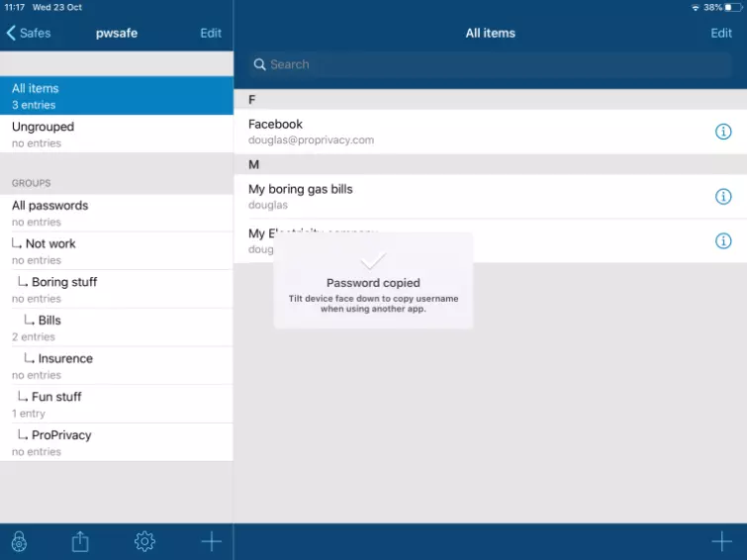The image size is (747, 560).
Task: Show info for My boring gas bills
Action: (x=722, y=197)
